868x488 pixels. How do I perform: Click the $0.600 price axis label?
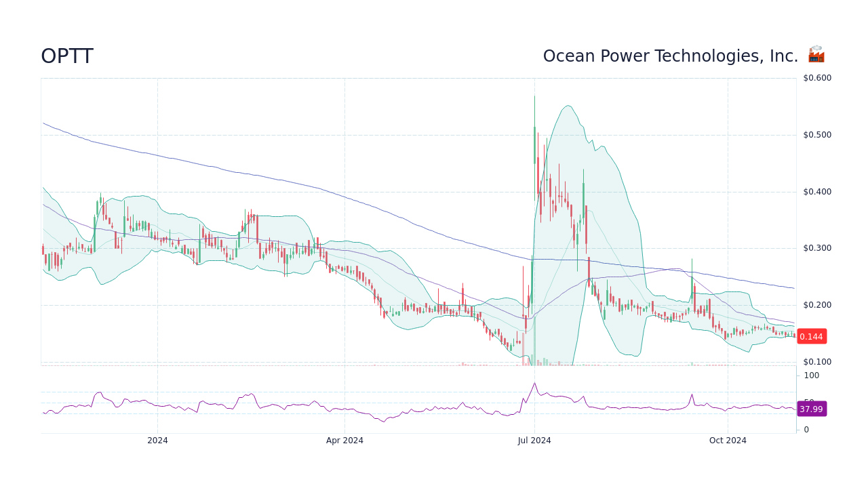817,78
